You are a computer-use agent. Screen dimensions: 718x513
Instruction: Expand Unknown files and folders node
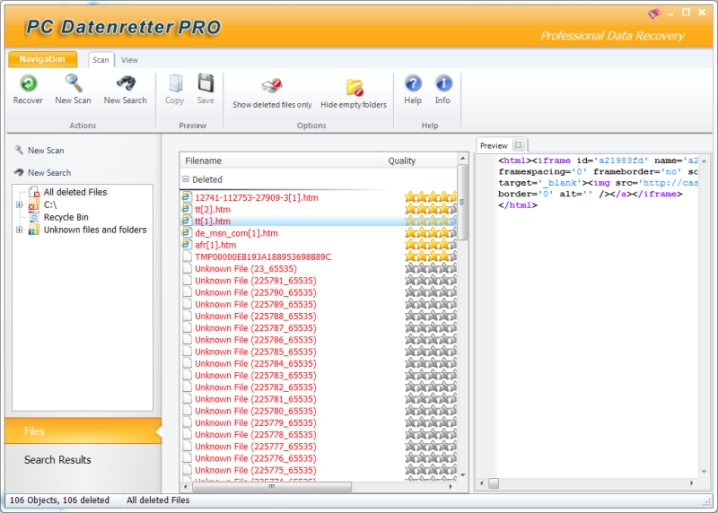[19, 230]
